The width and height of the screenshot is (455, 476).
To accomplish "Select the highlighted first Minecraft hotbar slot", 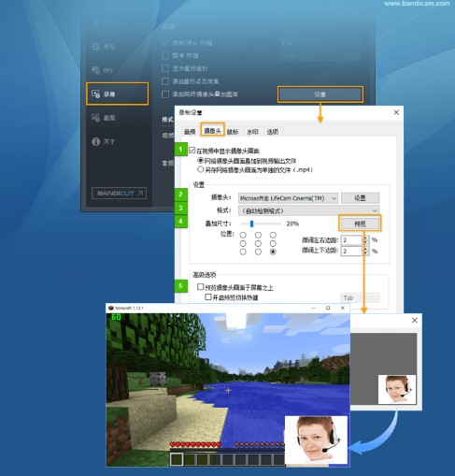I will (x=177, y=459).
